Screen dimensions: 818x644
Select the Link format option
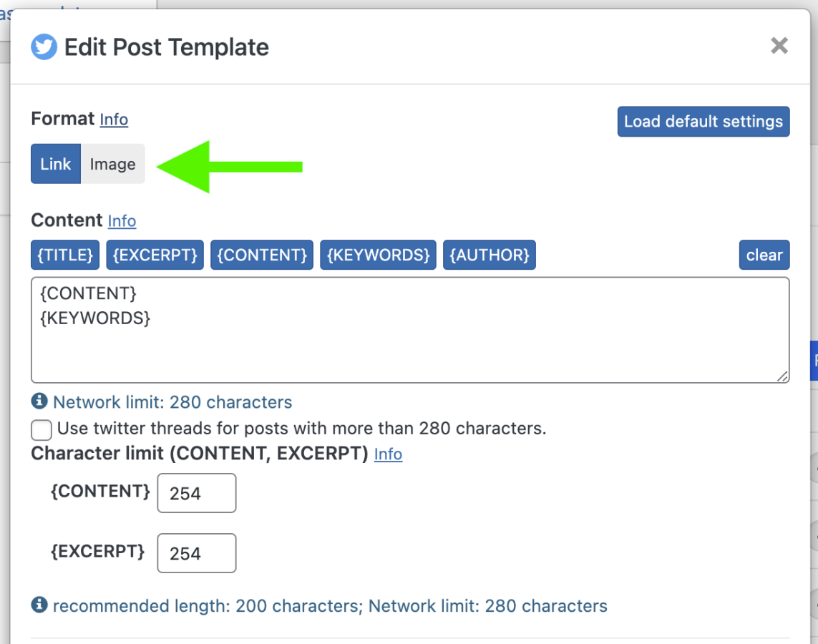56,164
